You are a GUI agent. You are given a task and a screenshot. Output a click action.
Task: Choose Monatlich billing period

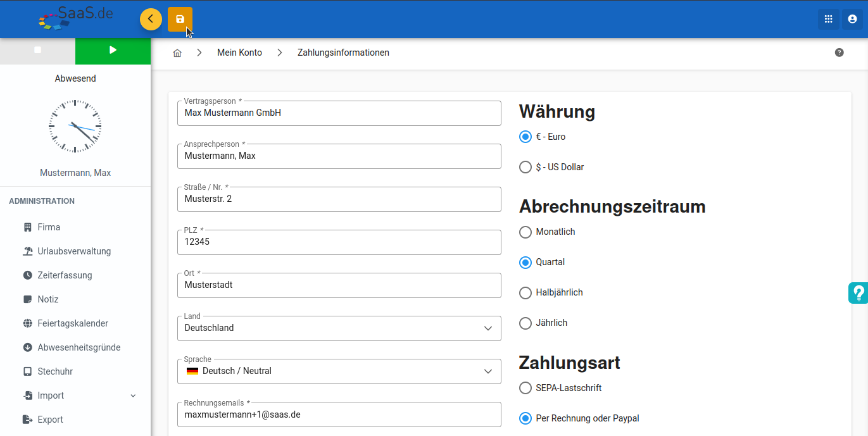(525, 232)
